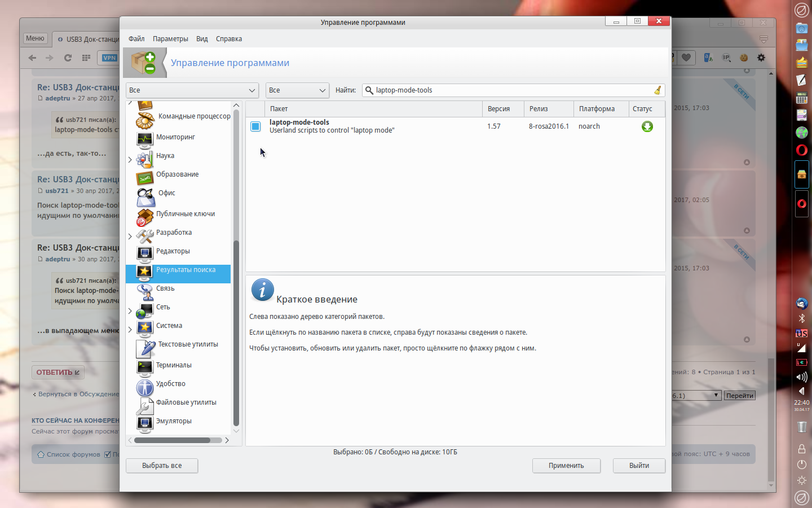Select the laptop-mode-tools package row name

(x=299, y=122)
